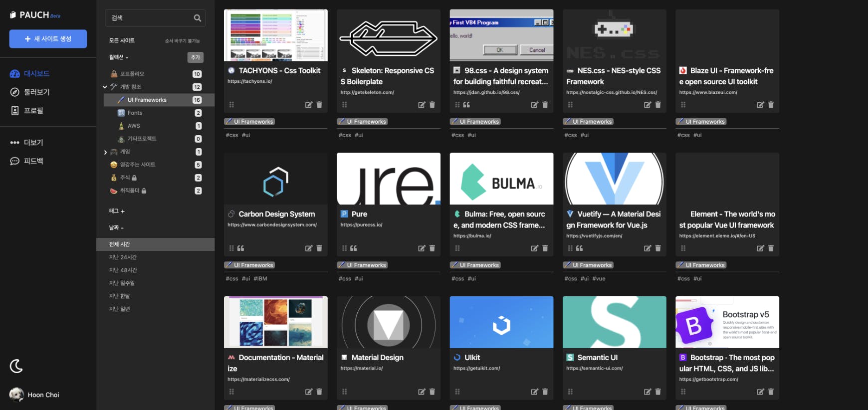The image size is (868, 410).
Task: Select the UI Frameworks collection in sidebar
Action: (159, 100)
